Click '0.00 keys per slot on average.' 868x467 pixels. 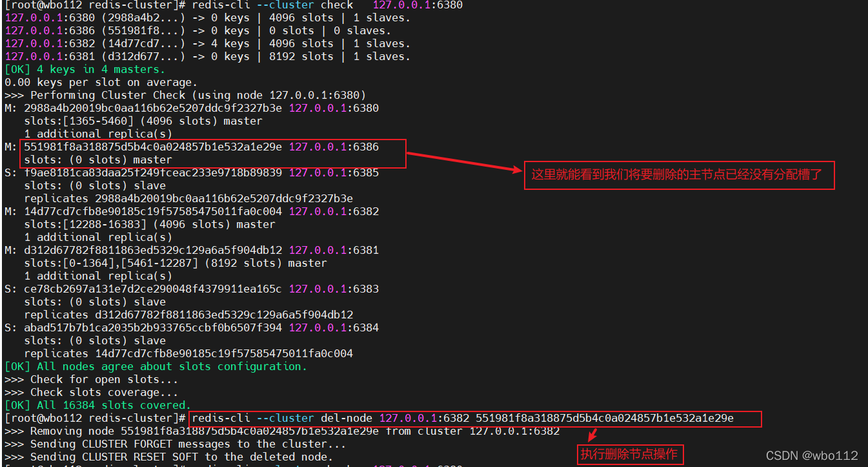pos(101,82)
